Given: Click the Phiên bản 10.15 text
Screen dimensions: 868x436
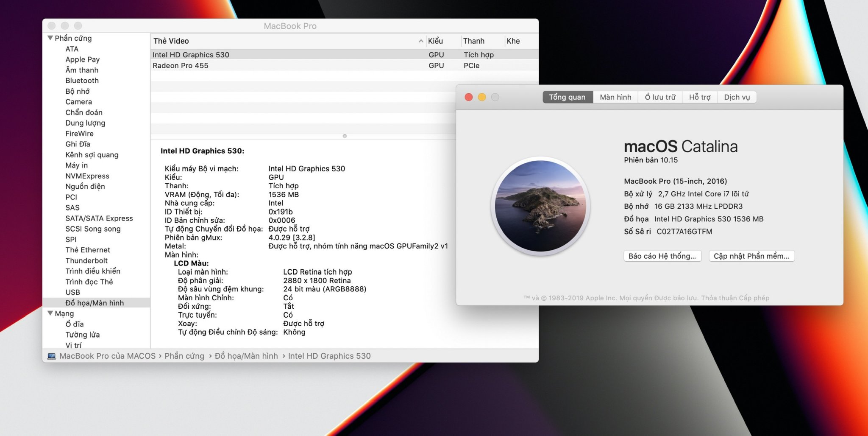Looking at the screenshot, I should tap(651, 160).
